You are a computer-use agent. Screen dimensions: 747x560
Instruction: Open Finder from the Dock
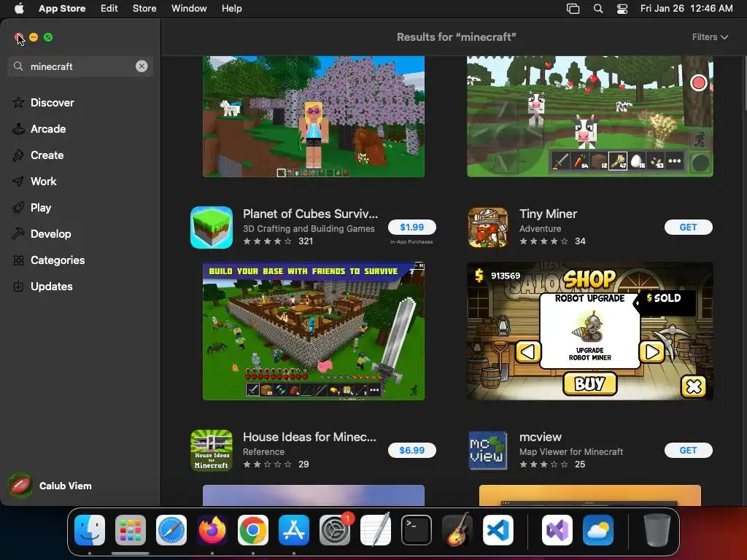click(90, 530)
